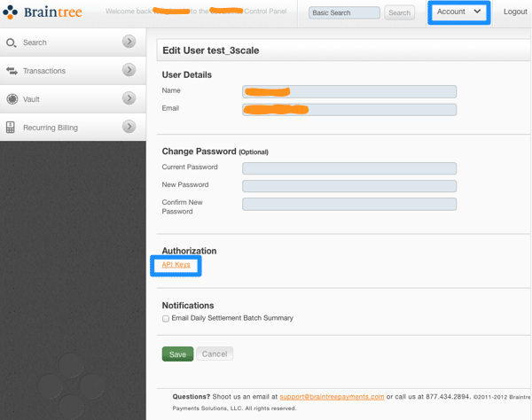Click the Cancel button
Image resolution: width=532 pixels, height=420 pixels.
tap(215, 354)
